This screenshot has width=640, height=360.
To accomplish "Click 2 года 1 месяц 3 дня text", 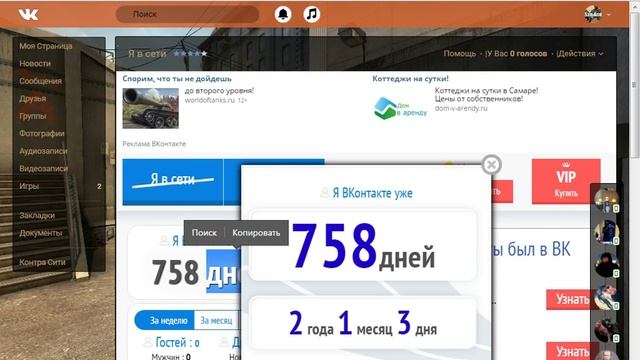I will 363,323.
